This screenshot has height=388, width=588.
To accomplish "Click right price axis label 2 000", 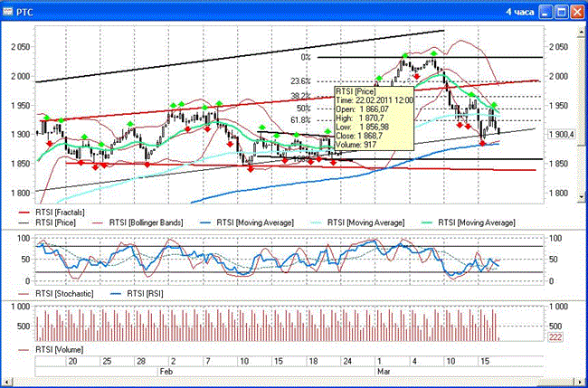I will pos(559,77).
